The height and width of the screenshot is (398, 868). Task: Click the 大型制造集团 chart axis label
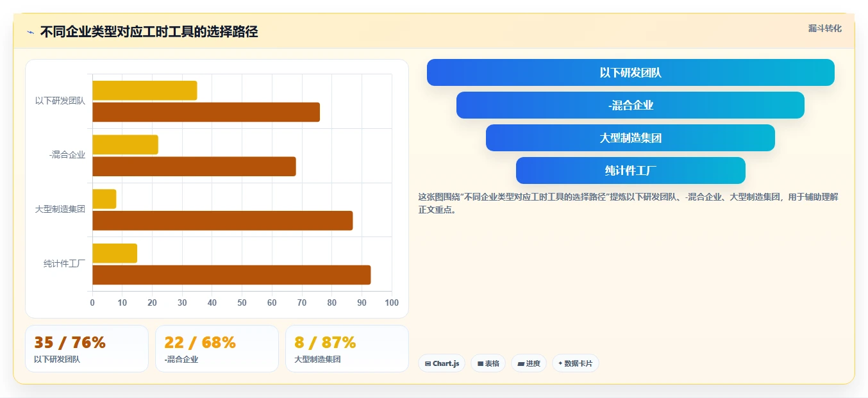[x=60, y=209]
